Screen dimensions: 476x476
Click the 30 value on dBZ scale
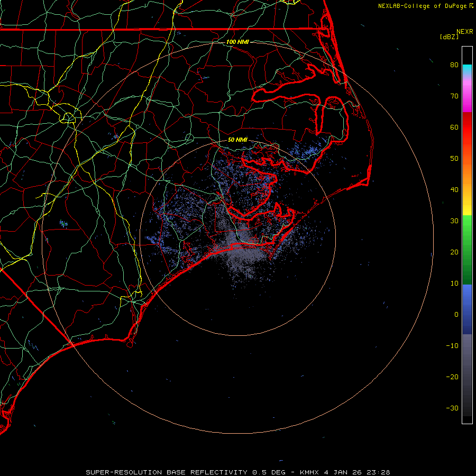pyautogui.click(x=454, y=221)
